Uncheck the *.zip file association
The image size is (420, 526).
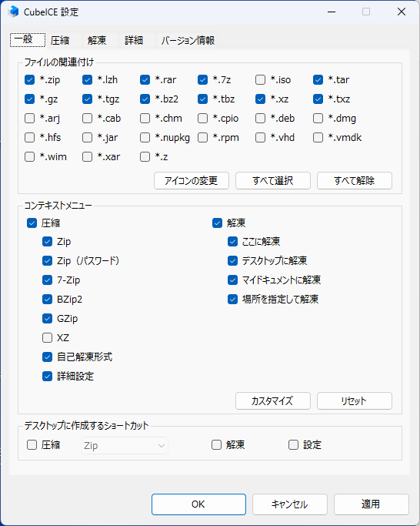tap(29, 80)
